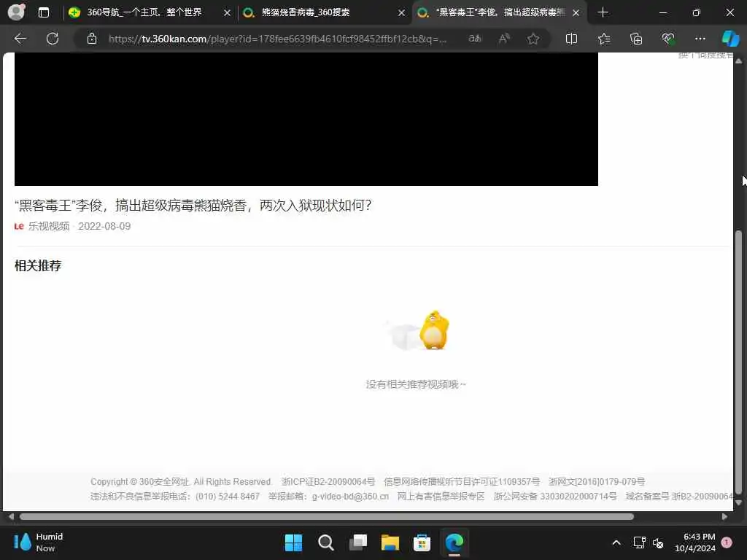
Task: Open the muted volume tray icon
Action: pos(658,542)
